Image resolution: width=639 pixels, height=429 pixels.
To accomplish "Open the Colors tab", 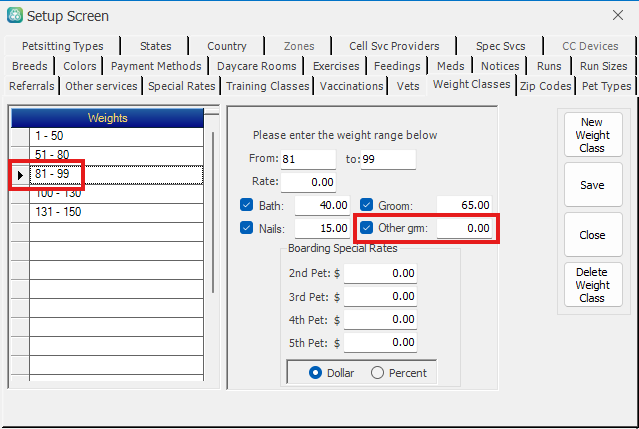I will pyautogui.click(x=79, y=66).
